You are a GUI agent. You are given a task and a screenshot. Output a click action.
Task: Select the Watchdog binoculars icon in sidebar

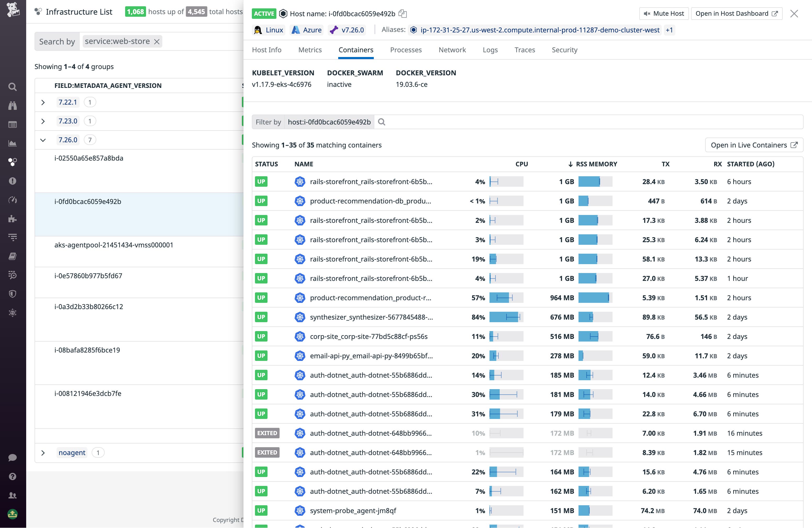tap(13, 106)
